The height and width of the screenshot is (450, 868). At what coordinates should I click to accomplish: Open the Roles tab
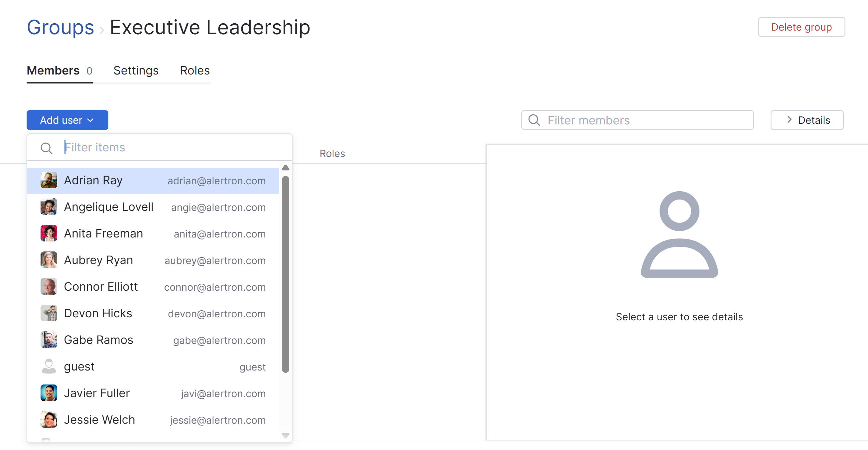[x=195, y=71]
